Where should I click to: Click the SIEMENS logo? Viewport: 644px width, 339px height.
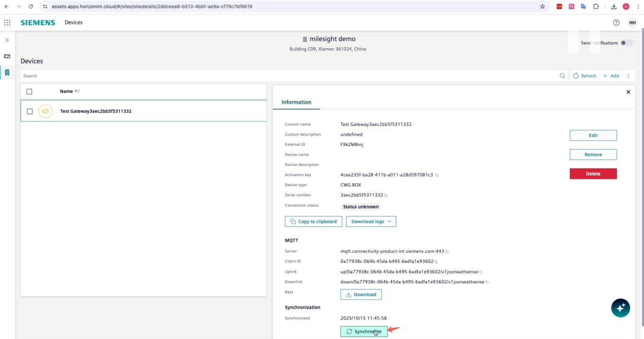coord(38,22)
